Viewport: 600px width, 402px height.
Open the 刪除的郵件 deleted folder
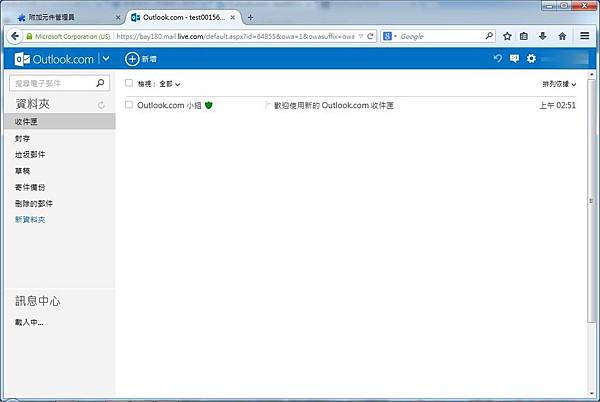(34, 203)
